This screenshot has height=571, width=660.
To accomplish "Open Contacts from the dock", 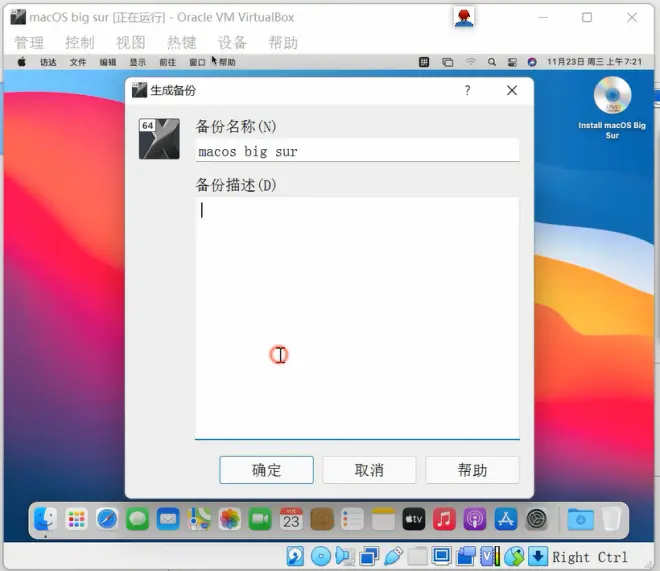I will coord(322,519).
